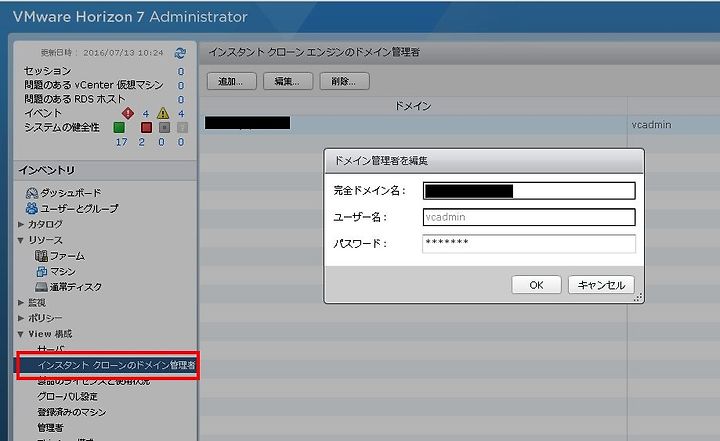Click the refresh icon beside the update time
This screenshot has width=720, height=441.
click(x=180, y=53)
